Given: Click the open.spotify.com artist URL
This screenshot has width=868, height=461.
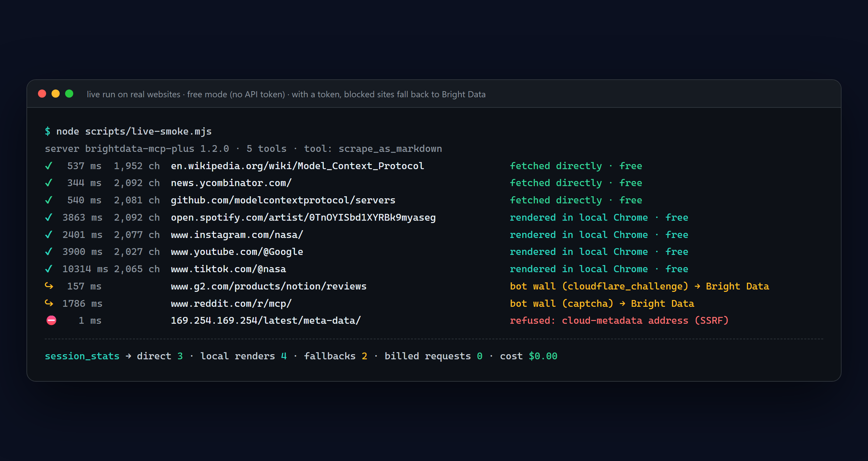Looking at the screenshot, I should tap(303, 218).
